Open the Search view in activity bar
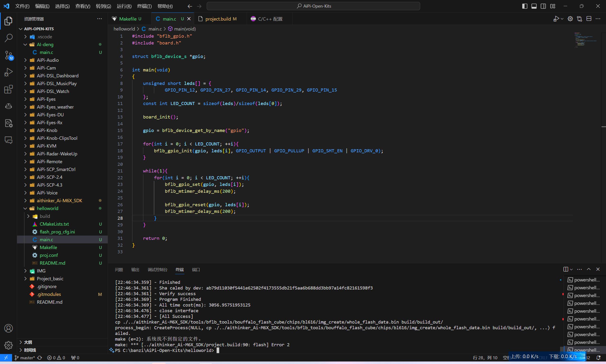606x364 pixels. coord(8,38)
